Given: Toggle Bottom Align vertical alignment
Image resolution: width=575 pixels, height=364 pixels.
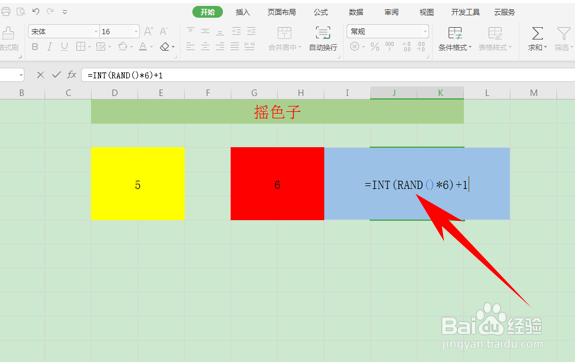Looking at the screenshot, I should [x=220, y=32].
